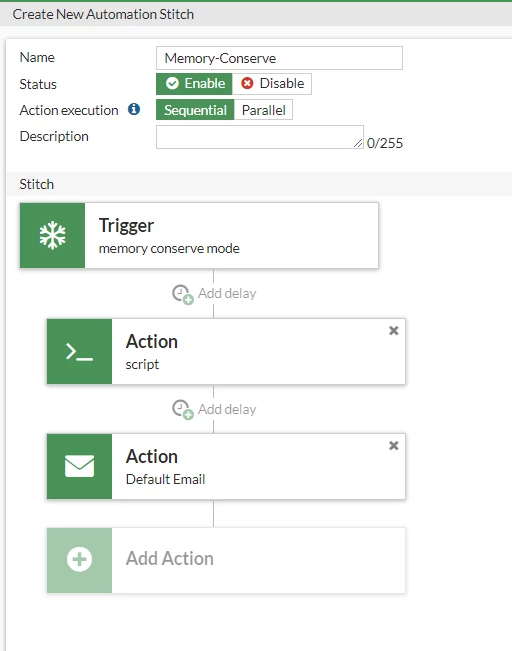This screenshot has height=651, width=512.
Task: Click the Create New Automation Stitch title
Action: tap(103, 14)
